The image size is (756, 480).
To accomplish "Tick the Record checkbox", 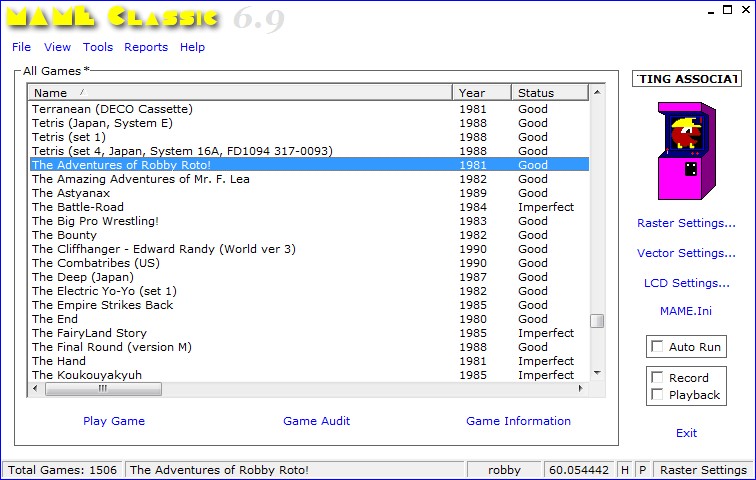I will (657, 378).
